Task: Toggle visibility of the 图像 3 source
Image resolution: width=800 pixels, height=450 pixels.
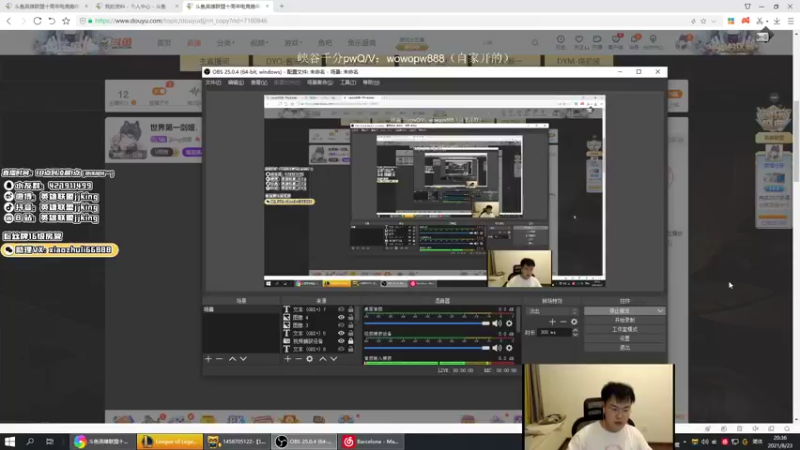Action: [x=341, y=325]
